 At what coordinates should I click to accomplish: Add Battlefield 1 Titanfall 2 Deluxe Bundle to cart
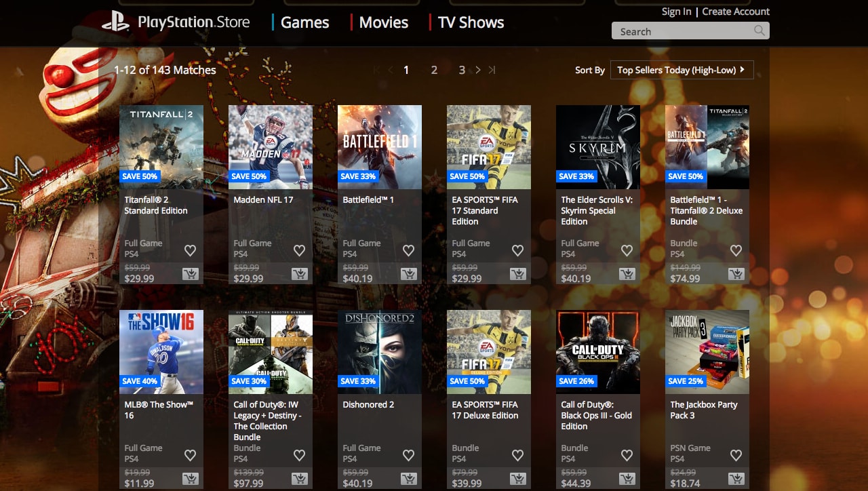736,274
